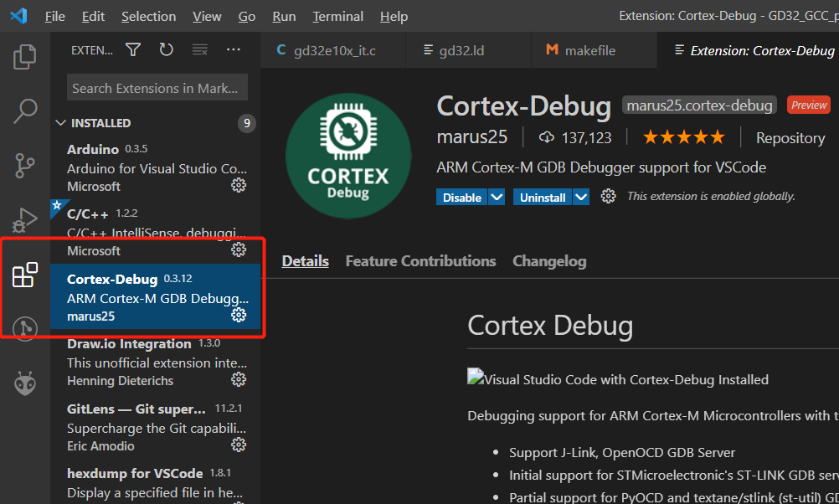Open the File menu
This screenshot has width=839, height=504.
click(55, 17)
